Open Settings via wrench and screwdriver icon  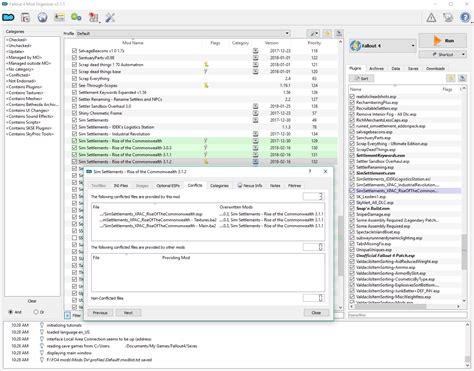tap(110, 17)
